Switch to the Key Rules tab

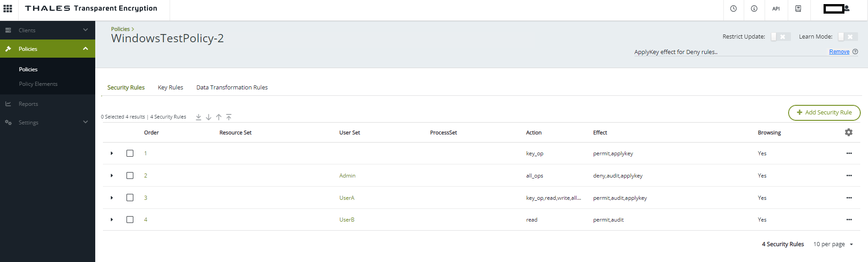[x=171, y=88]
